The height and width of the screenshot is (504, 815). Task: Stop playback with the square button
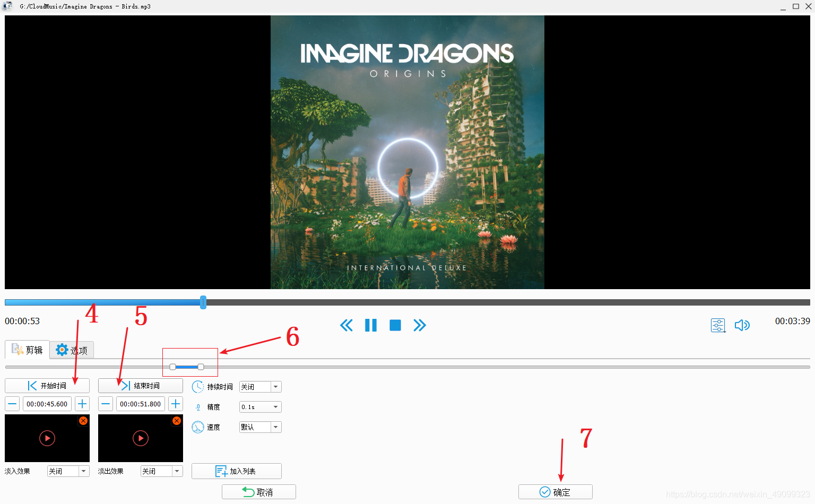coord(395,325)
